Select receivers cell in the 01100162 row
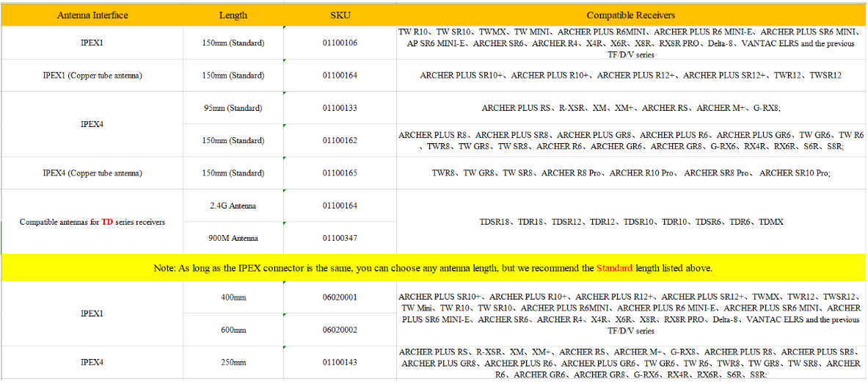Viewport: 868px width, 384px height. pyautogui.click(x=632, y=141)
